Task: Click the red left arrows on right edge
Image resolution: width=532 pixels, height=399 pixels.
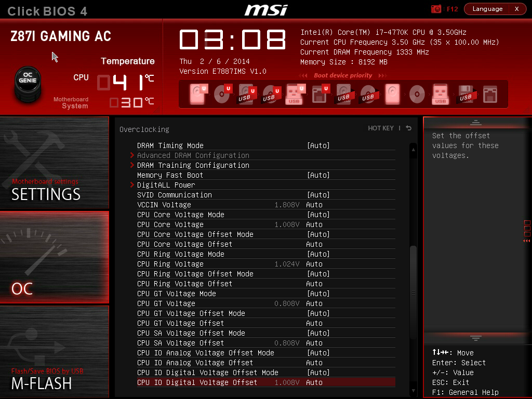Action: [527, 241]
